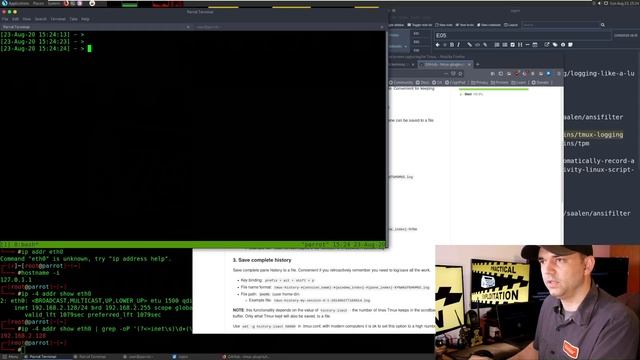The image size is (640, 360).
Task: Expand the Notebooks section in Joplin sidebar
Action: tap(398, 46)
